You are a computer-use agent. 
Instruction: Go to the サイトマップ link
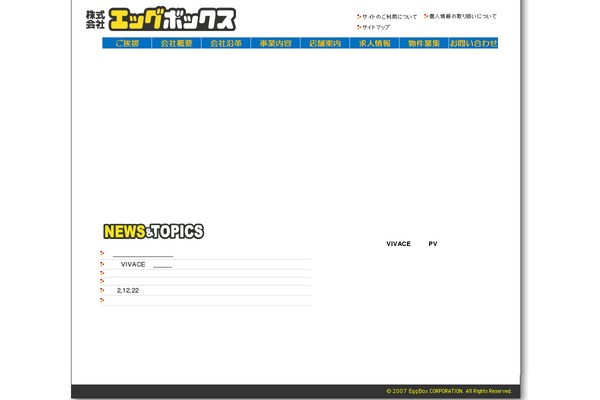pyautogui.click(x=376, y=27)
